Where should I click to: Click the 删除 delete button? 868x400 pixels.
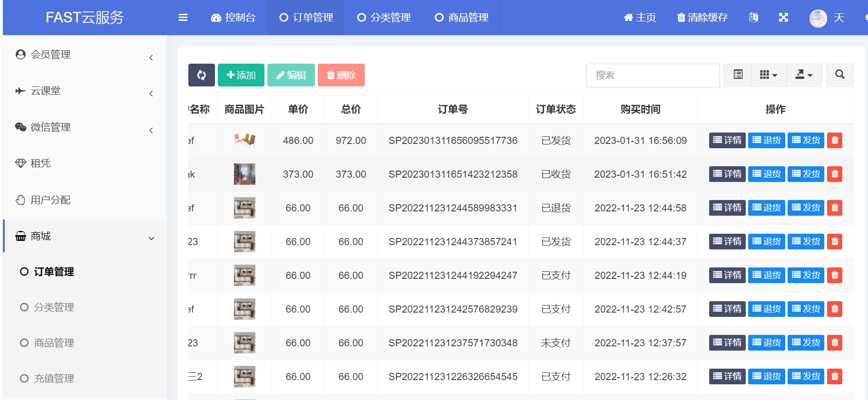pyautogui.click(x=341, y=75)
